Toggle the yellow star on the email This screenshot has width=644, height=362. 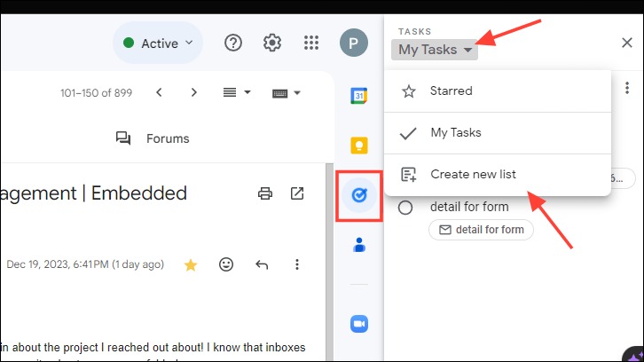(x=191, y=265)
